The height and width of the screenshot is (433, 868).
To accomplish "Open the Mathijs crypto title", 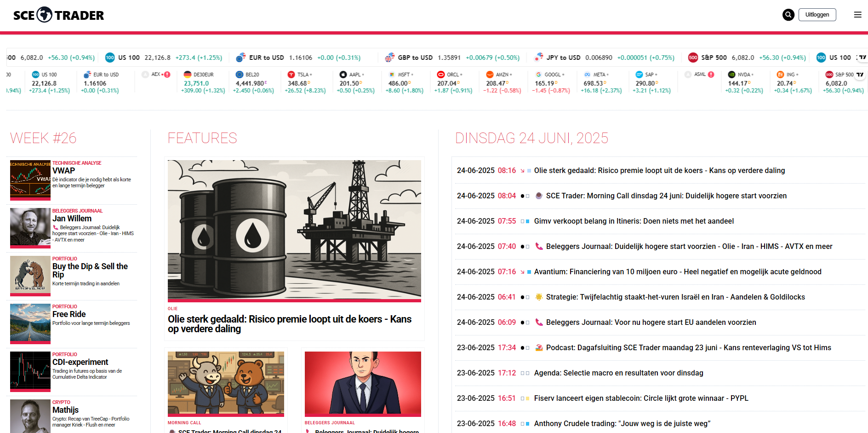I will click(x=65, y=410).
